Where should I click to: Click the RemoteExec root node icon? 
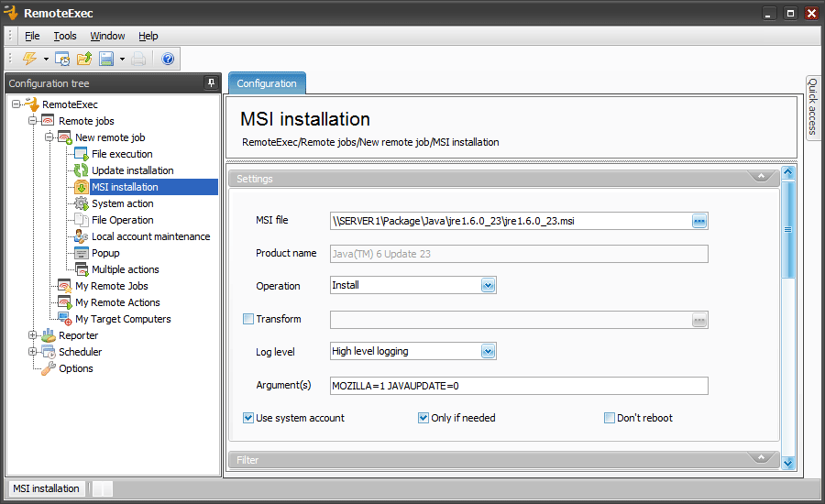point(32,104)
